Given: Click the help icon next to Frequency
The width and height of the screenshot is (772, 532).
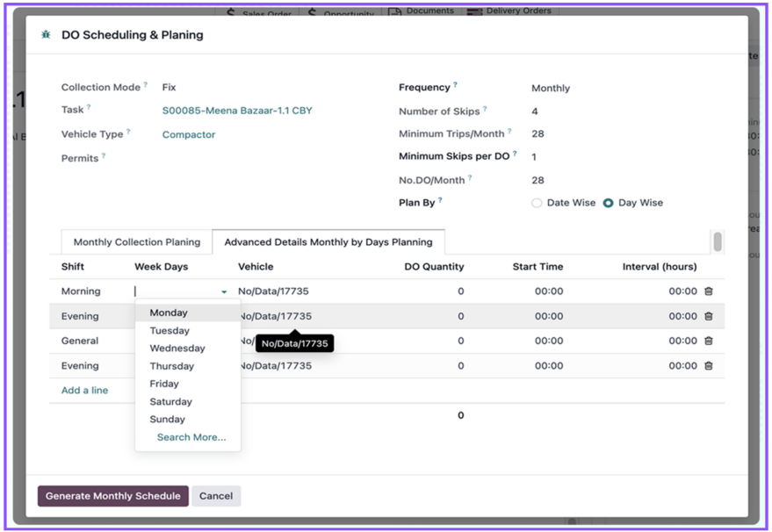Looking at the screenshot, I should 455,86.
